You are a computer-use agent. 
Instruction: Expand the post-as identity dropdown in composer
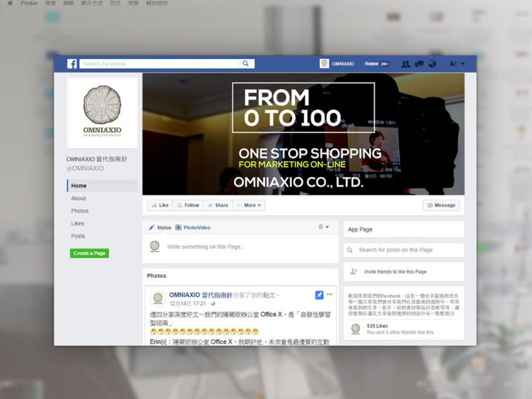coord(323,227)
